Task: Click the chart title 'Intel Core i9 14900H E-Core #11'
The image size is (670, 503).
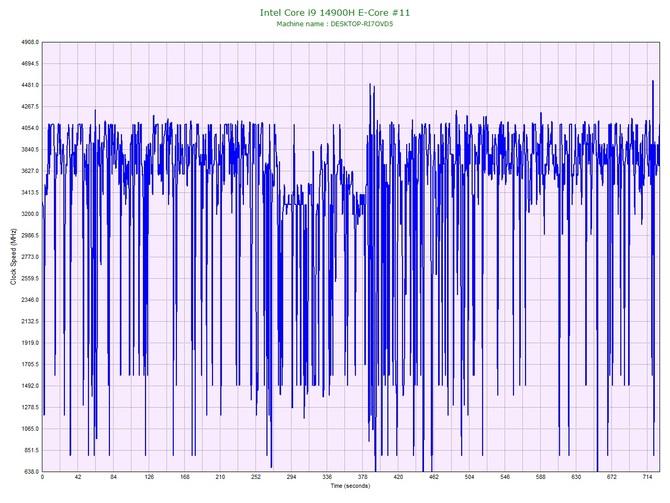Action: click(x=335, y=13)
